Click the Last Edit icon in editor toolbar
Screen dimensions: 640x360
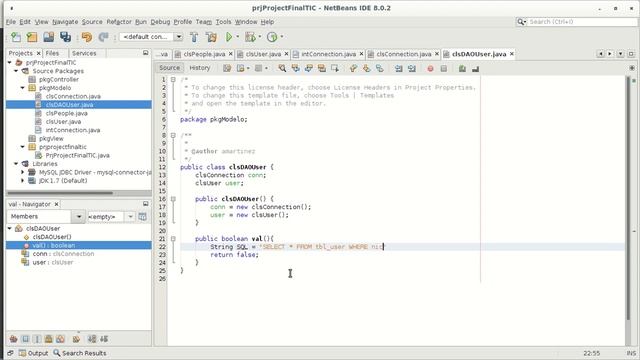(x=227, y=68)
